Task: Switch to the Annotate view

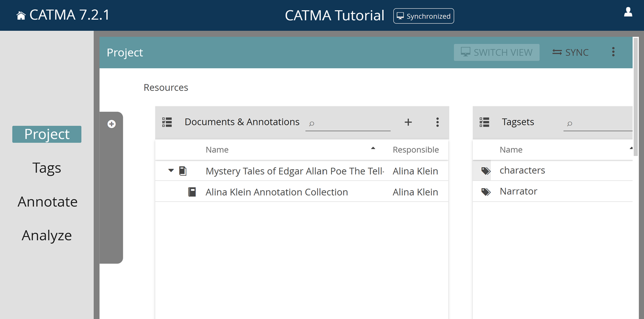Action: (47, 201)
